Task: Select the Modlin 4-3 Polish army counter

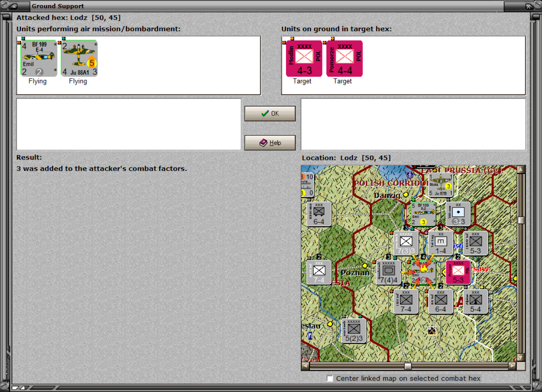Action: pyautogui.click(x=304, y=59)
